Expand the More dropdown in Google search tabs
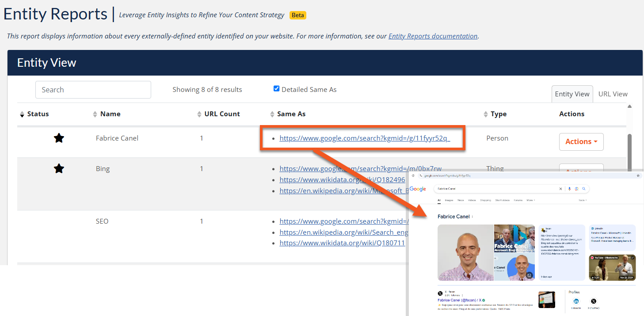 531,200
